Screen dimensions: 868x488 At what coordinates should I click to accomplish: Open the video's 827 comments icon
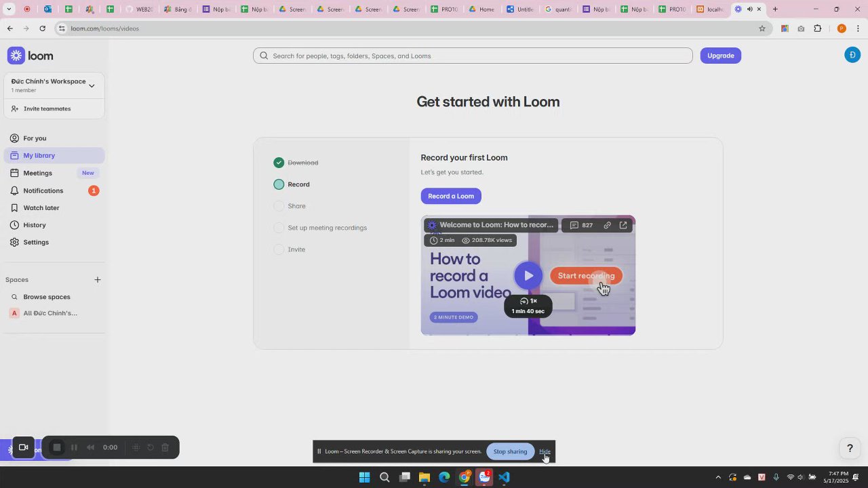click(x=581, y=225)
